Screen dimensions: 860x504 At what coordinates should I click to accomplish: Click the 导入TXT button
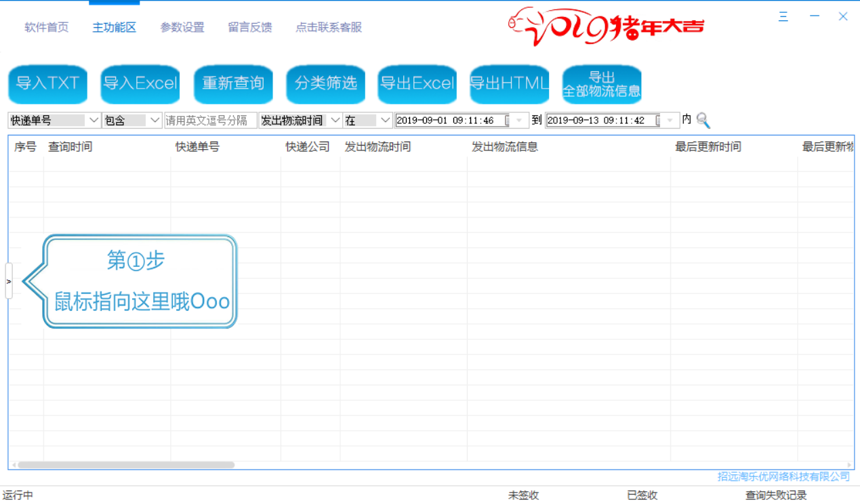pos(47,84)
